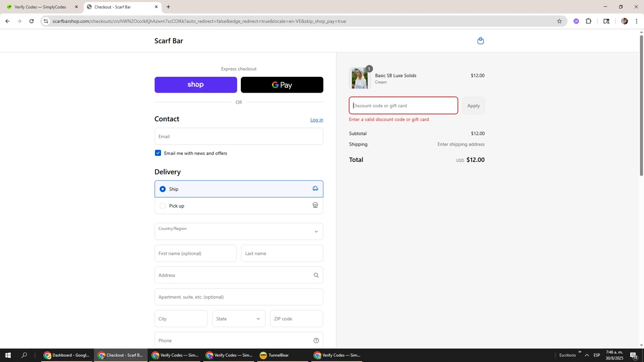This screenshot has height=362, width=644.
Task: Toggle Email me with news and offers
Action: [x=158, y=153]
